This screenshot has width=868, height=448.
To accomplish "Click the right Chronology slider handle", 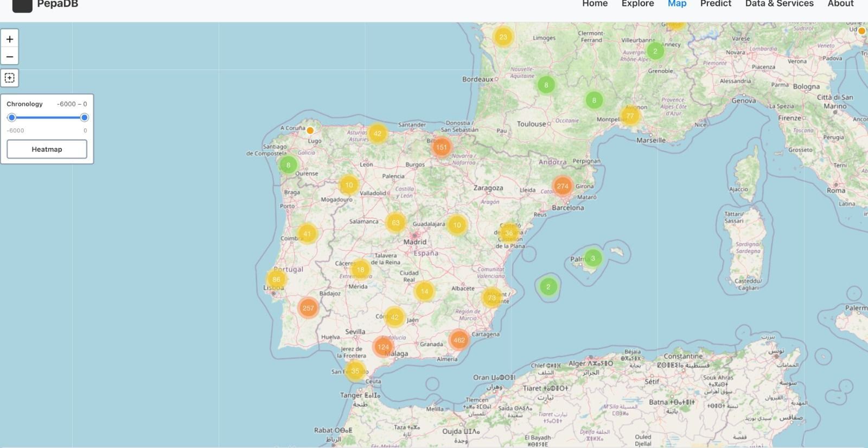I will [x=84, y=118].
